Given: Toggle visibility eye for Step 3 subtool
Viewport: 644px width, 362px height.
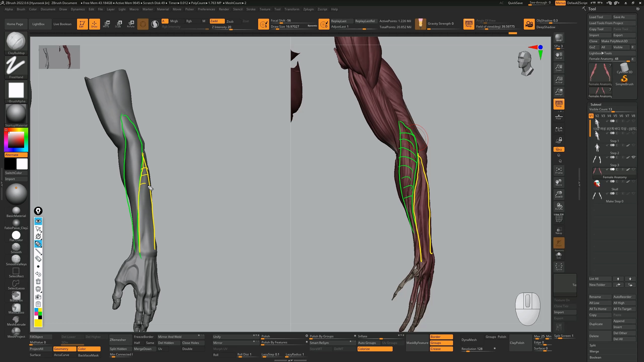Looking at the screenshot, I should click(634, 157).
